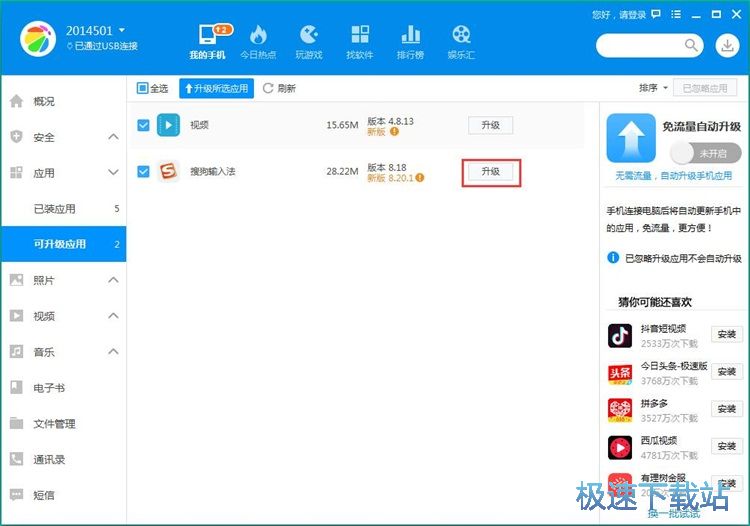Open the feedback speech bubble icon
Image resolution: width=750 pixels, height=526 pixels.
coord(656,14)
